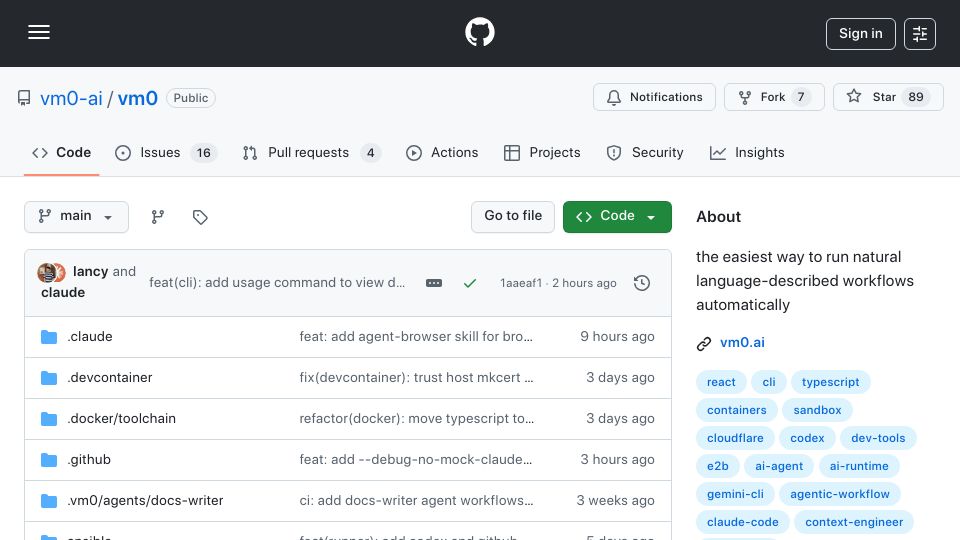View tags via tag icon
Screen dimensions: 960x540
[x=200, y=217]
